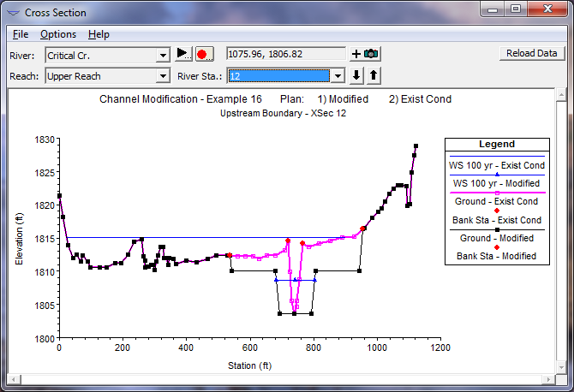Go to the upstream river station arrow

(374, 75)
